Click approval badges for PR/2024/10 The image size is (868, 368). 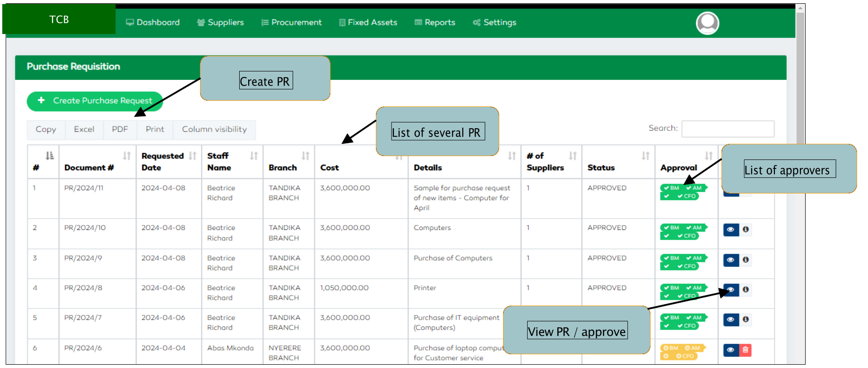click(684, 232)
